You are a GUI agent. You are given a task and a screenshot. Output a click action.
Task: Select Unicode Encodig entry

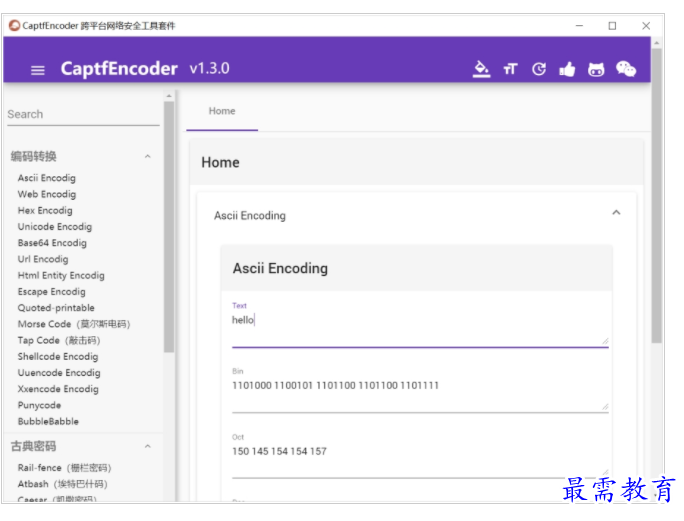point(55,226)
